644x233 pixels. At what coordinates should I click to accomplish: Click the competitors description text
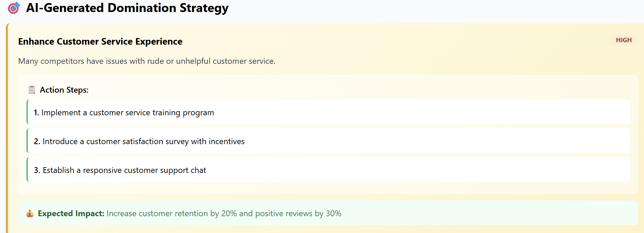click(147, 61)
